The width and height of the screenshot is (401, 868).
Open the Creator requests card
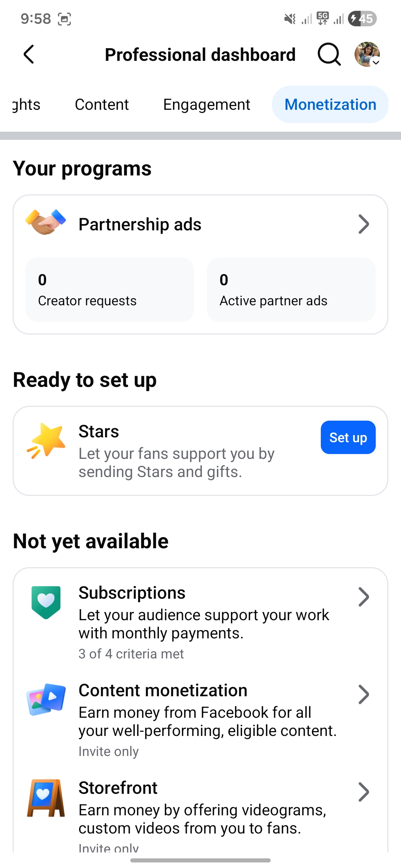[x=110, y=290]
